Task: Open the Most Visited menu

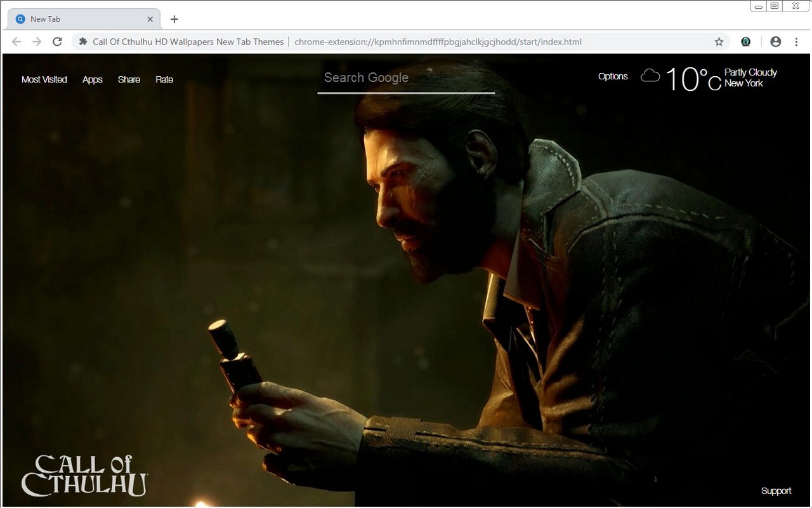Action: pos(44,79)
